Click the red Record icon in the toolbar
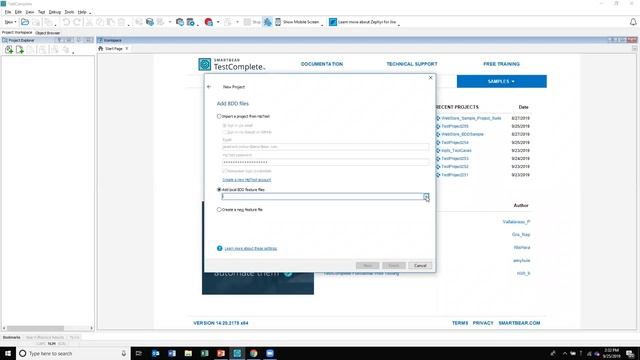 pos(209,22)
